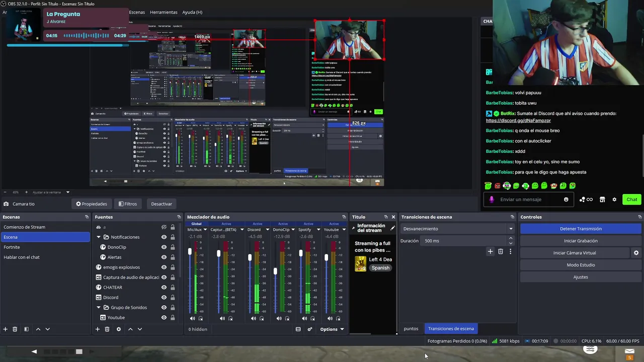Remove selected source with trash icon
The image size is (644, 362).
(107, 329)
